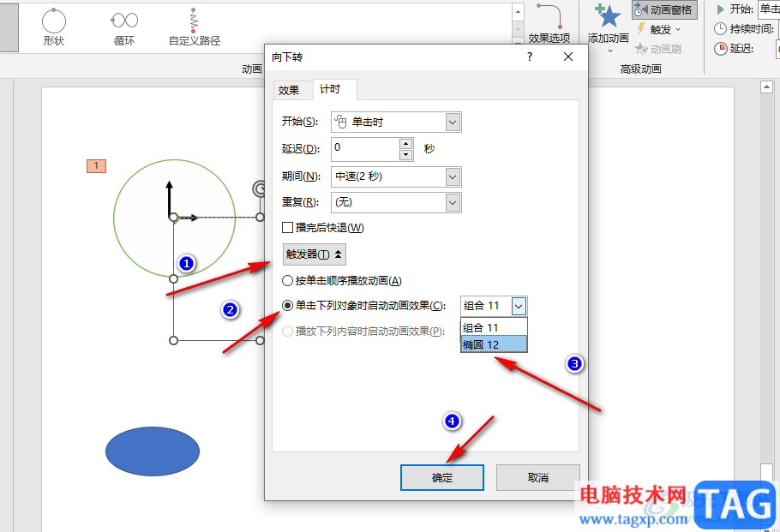
Task: Select 按单击顺序播放动画 radio option
Action: coord(287,281)
